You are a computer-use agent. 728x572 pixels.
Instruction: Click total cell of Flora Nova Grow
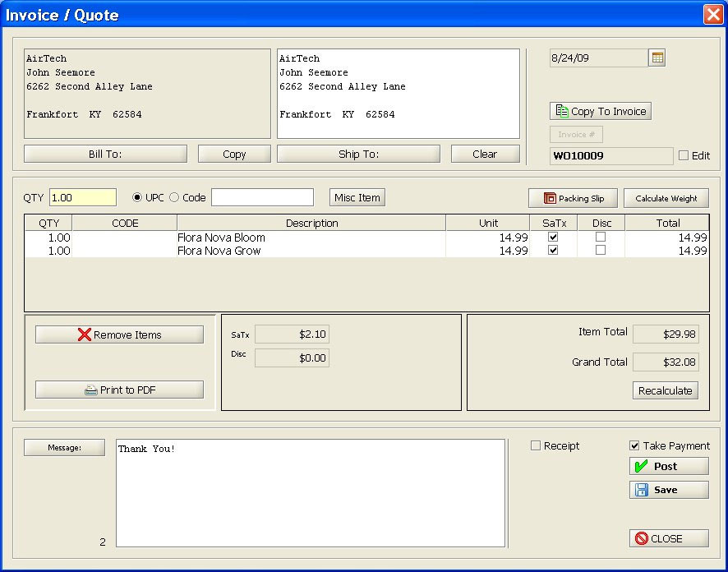667,251
